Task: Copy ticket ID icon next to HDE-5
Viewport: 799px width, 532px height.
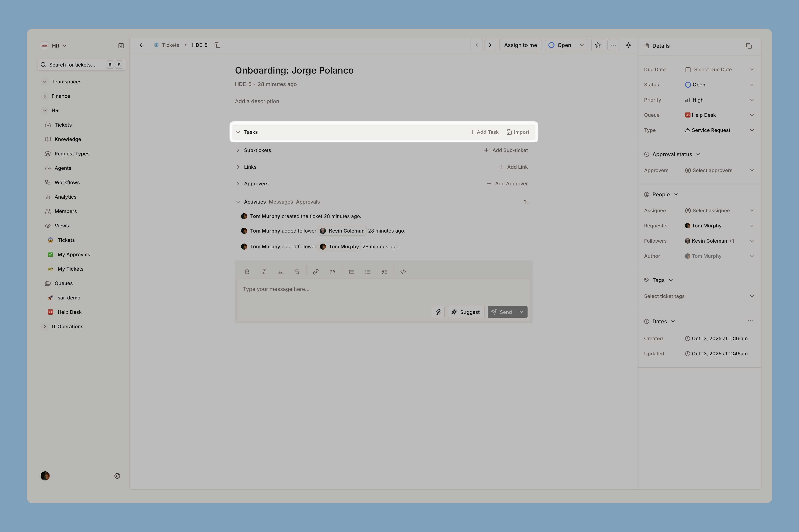Action: [217, 45]
